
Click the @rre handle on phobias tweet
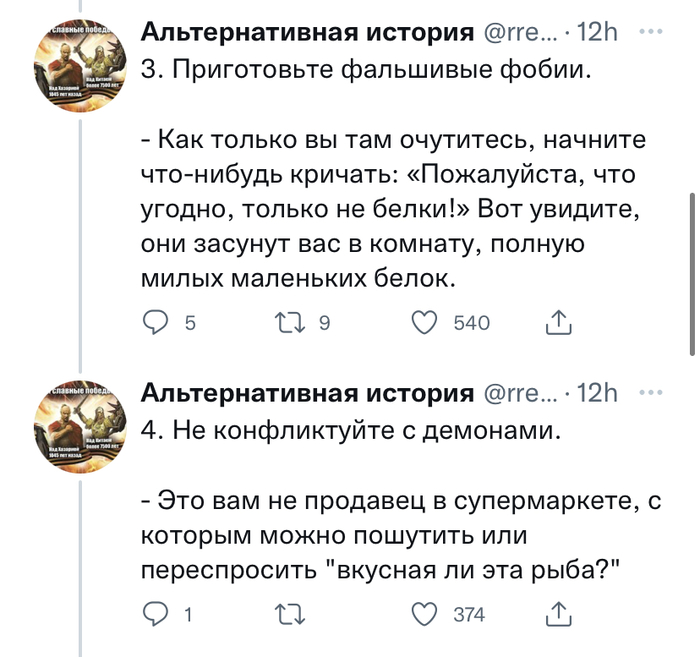tap(518, 33)
